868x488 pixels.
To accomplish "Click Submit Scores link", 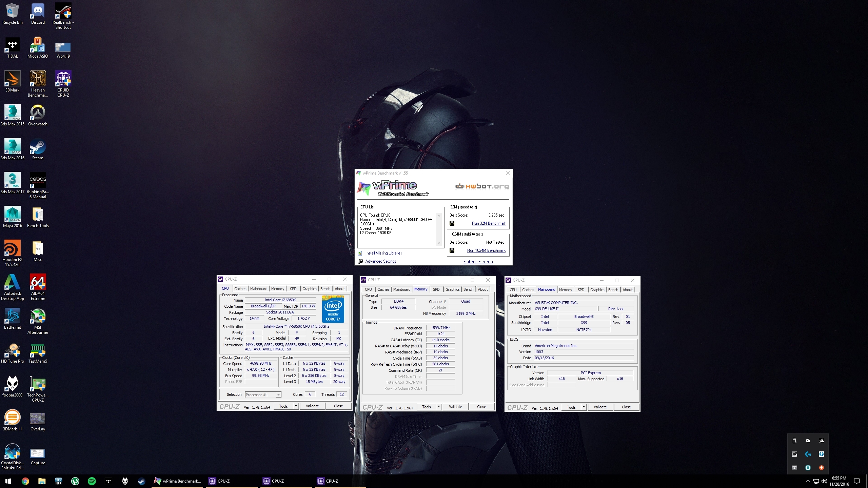I will pos(478,262).
